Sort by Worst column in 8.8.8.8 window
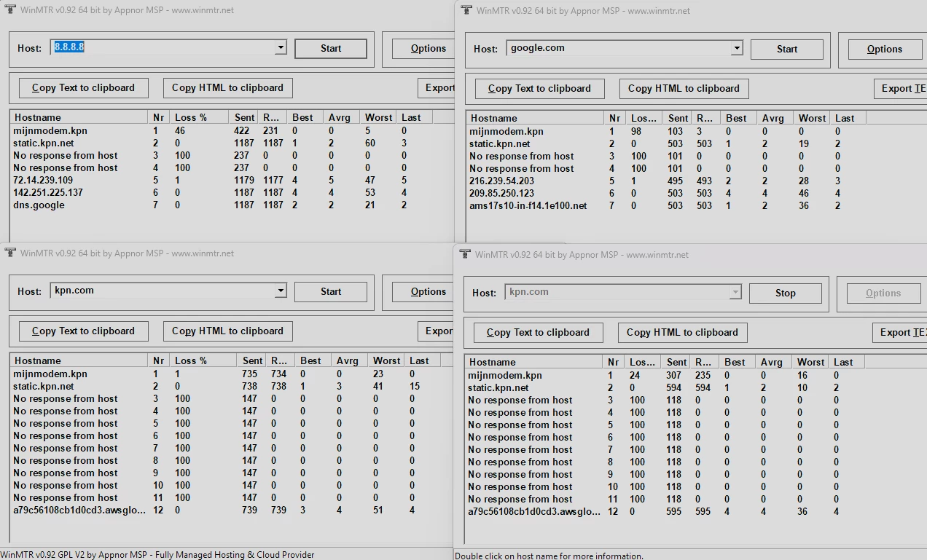This screenshot has height=560, width=927. click(x=379, y=117)
